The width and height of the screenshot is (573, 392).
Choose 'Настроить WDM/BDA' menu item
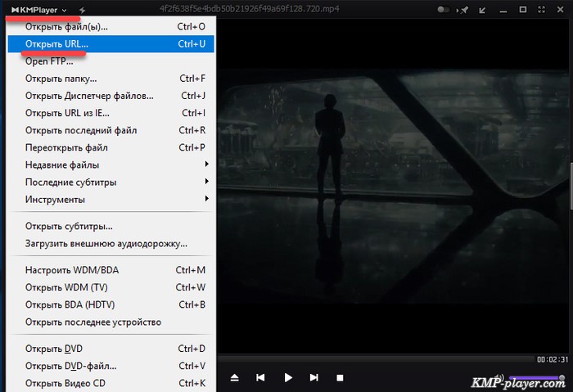coord(111,270)
